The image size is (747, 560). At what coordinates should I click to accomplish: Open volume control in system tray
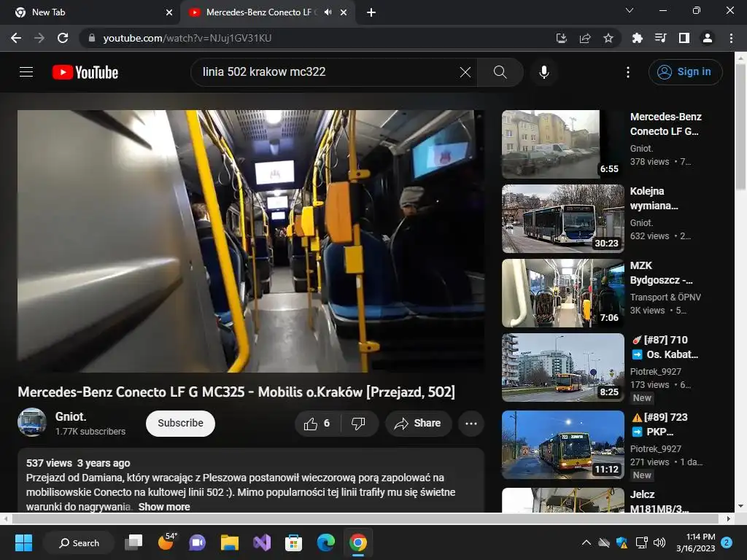(x=659, y=542)
